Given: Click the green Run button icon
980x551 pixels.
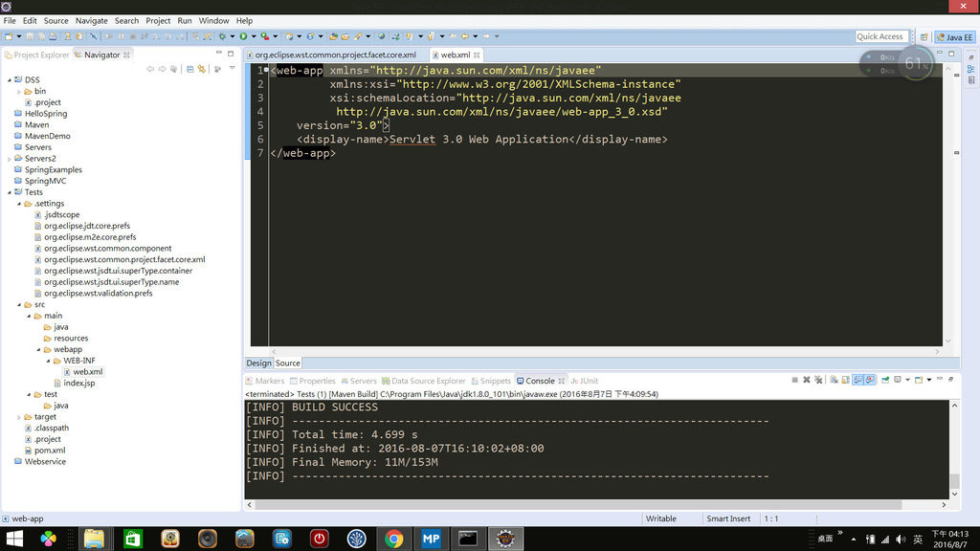Looking at the screenshot, I should 244,36.
